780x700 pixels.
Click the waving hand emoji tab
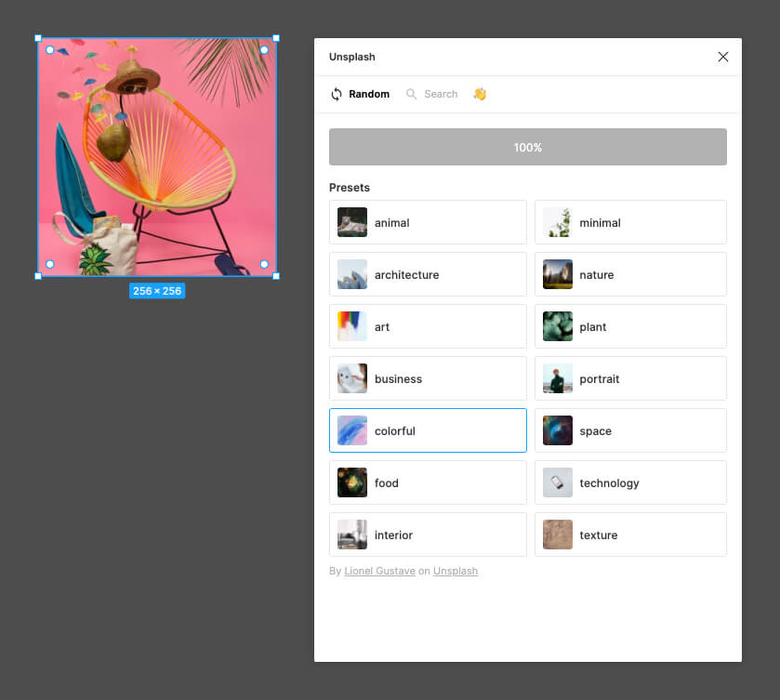pos(480,94)
